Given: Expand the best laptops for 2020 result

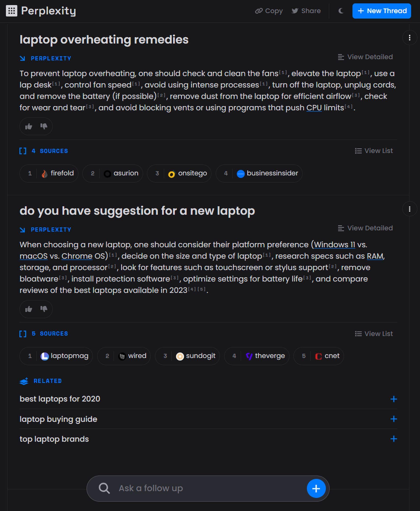Looking at the screenshot, I should tap(393, 399).
